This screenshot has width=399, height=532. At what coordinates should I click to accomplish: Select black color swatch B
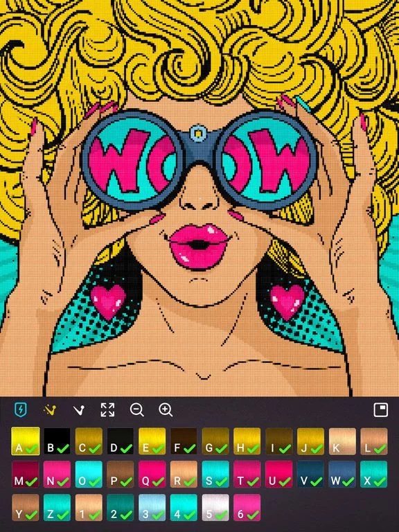pos(57,441)
